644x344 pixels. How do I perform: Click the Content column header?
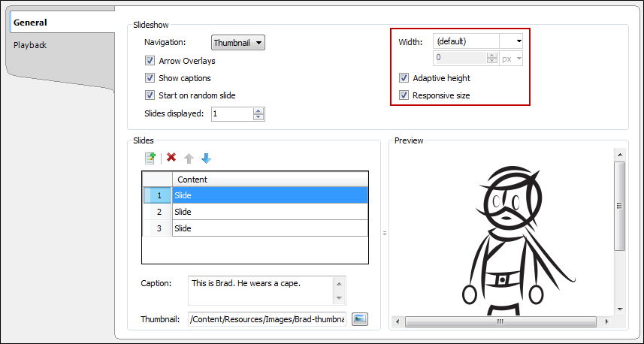271,180
